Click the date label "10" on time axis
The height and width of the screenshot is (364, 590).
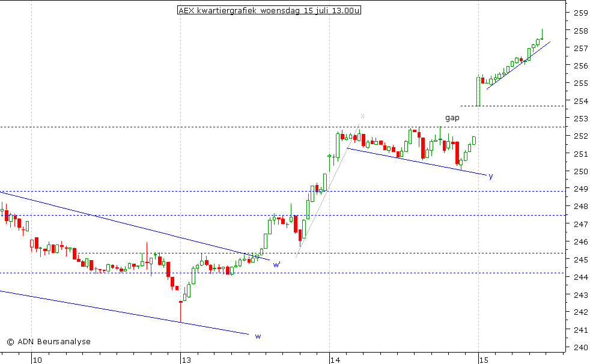tap(37, 360)
